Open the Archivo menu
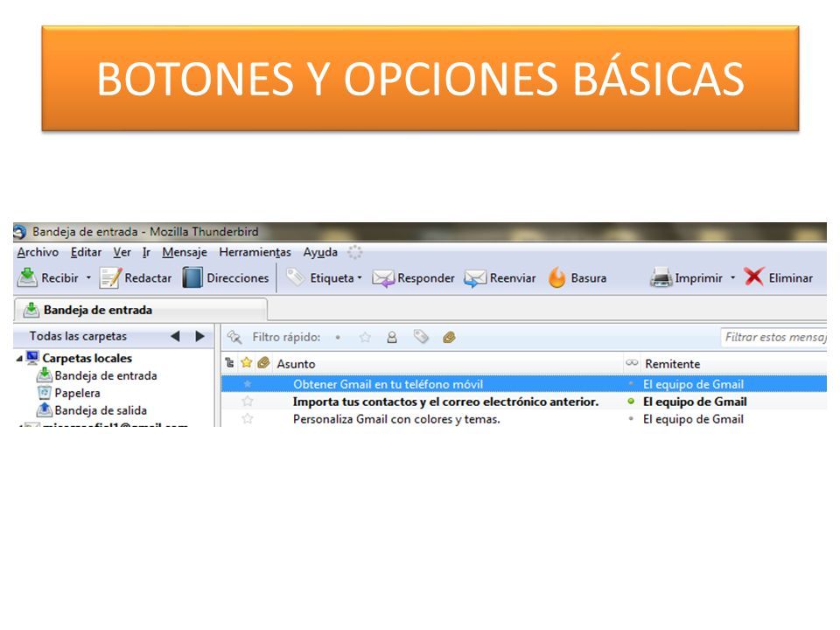The height and width of the screenshot is (630, 840). point(38,252)
